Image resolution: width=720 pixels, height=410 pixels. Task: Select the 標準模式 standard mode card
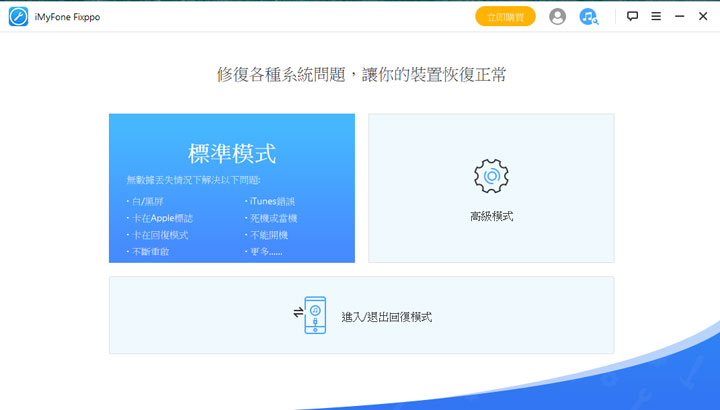(x=232, y=188)
